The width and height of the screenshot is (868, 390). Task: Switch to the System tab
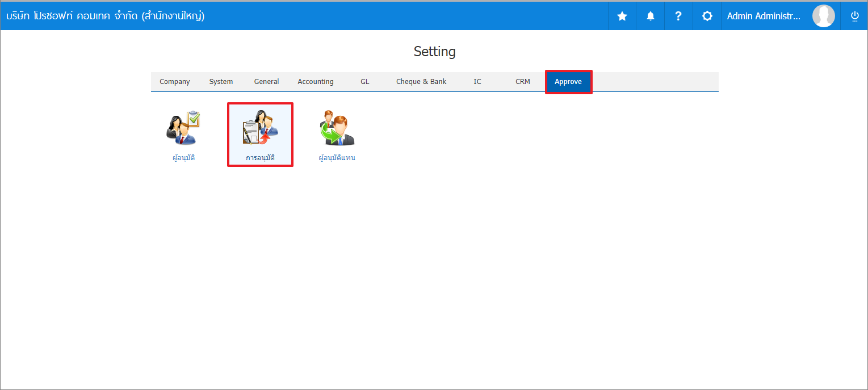221,82
